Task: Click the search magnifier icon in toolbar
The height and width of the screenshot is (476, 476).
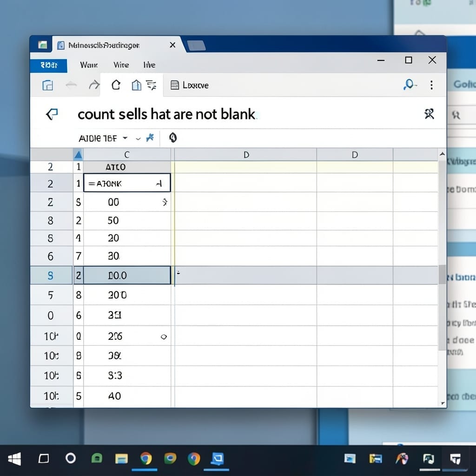Action: coord(410,85)
